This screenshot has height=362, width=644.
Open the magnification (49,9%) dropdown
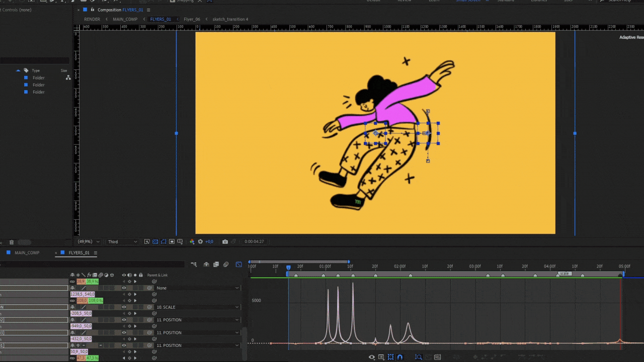89,242
